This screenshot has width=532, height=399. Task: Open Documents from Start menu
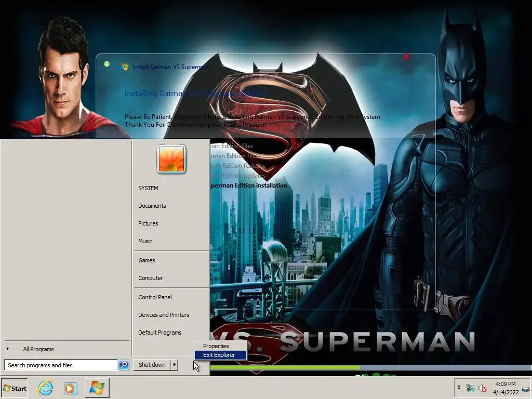pos(152,206)
